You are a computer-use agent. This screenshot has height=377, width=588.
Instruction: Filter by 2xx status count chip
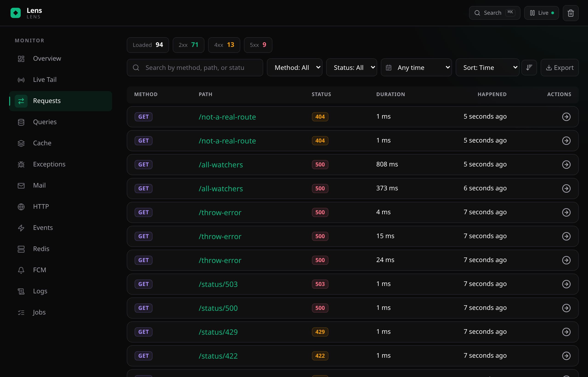(188, 45)
